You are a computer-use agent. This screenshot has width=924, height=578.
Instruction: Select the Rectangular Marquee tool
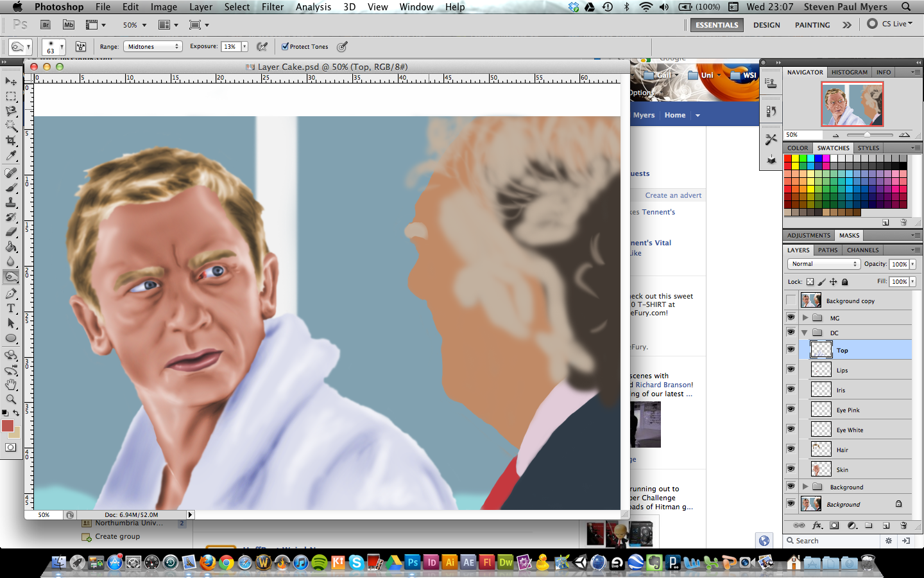[11, 96]
